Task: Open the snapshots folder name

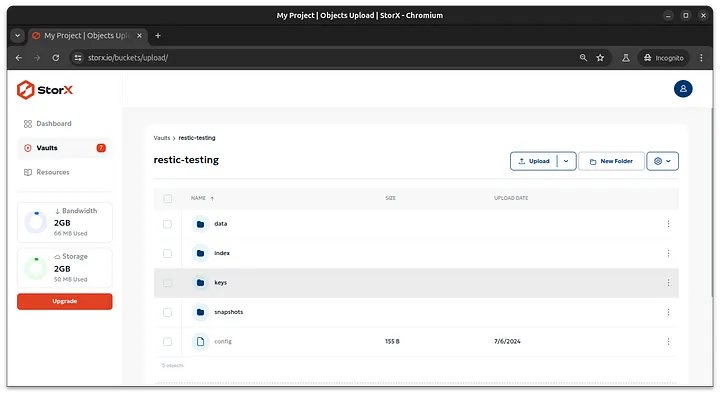Action: click(x=229, y=312)
